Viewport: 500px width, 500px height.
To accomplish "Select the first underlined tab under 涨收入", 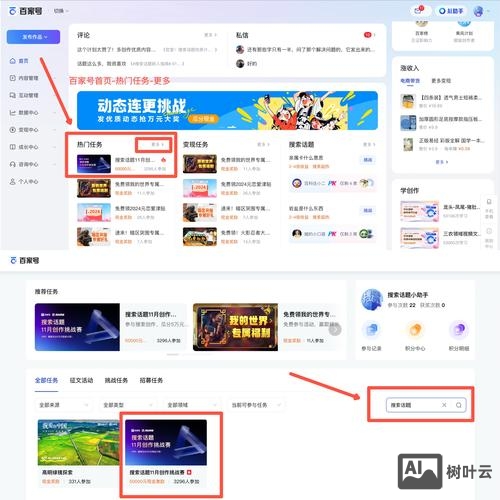I will click(x=410, y=81).
